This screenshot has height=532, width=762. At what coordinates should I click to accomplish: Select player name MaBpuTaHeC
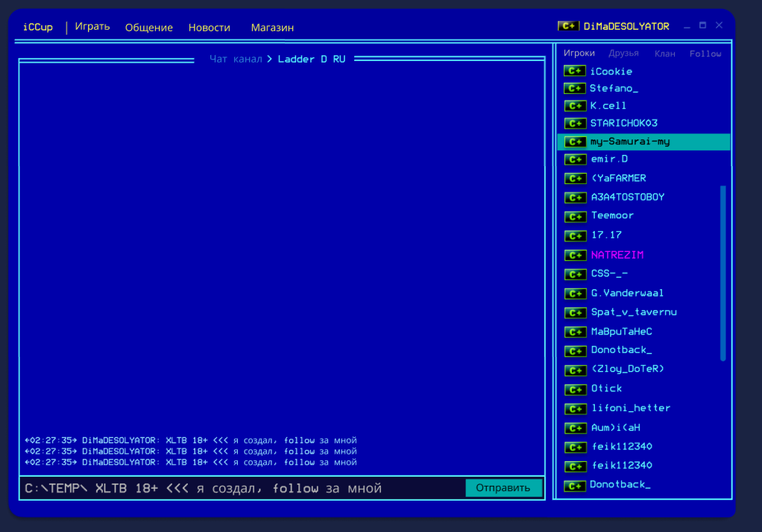[622, 332]
